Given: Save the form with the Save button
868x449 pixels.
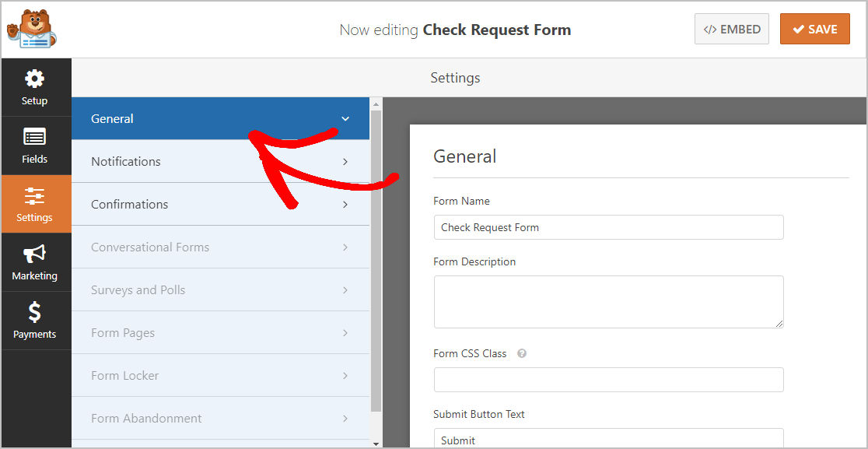Looking at the screenshot, I should pos(815,29).
